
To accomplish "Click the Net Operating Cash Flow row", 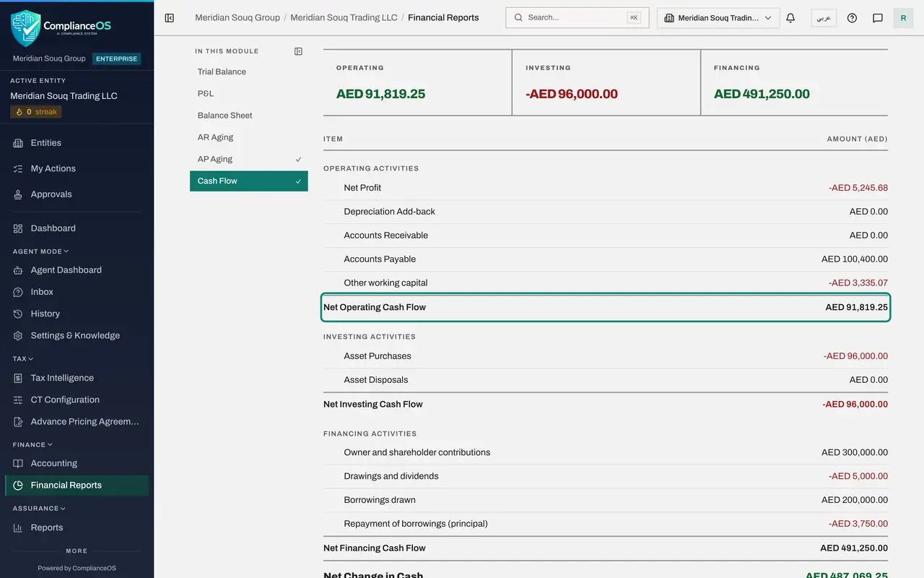I will [606, 307].
